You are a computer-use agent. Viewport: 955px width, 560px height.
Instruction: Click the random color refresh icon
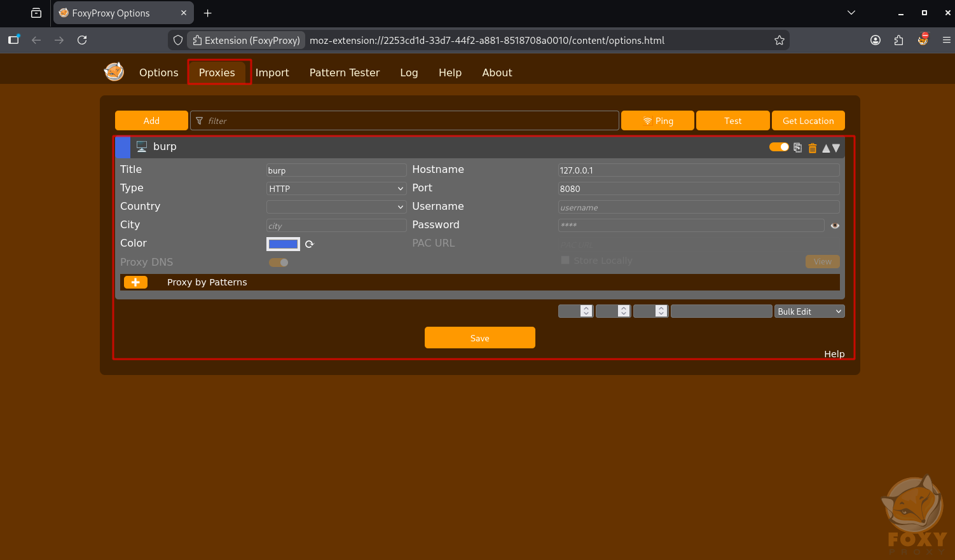pyautogui.click(x=310, y=244)
